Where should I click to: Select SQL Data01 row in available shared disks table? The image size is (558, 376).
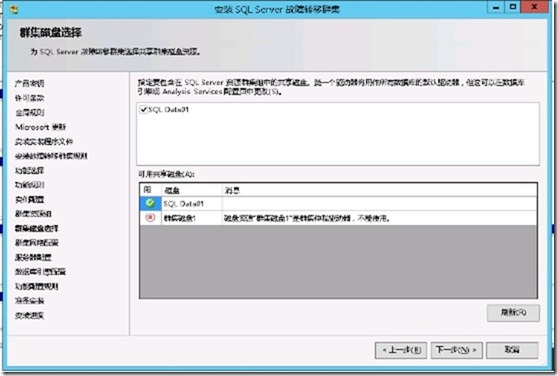pos(338,203)
